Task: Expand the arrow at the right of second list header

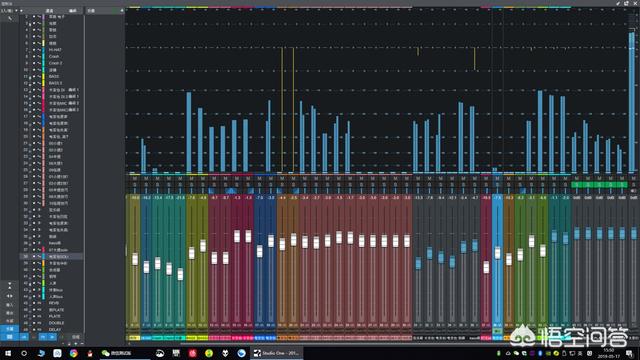Action: pos(122,11)
